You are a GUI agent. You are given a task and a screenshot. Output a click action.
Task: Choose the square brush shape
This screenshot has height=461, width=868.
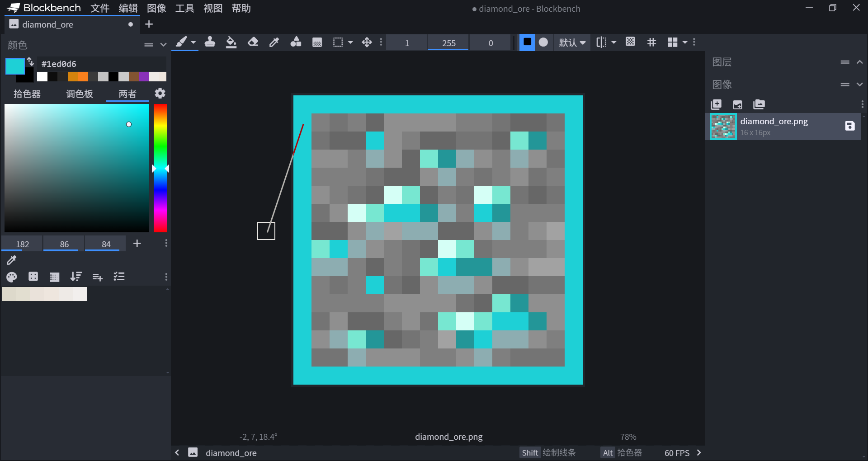point(527,42)
